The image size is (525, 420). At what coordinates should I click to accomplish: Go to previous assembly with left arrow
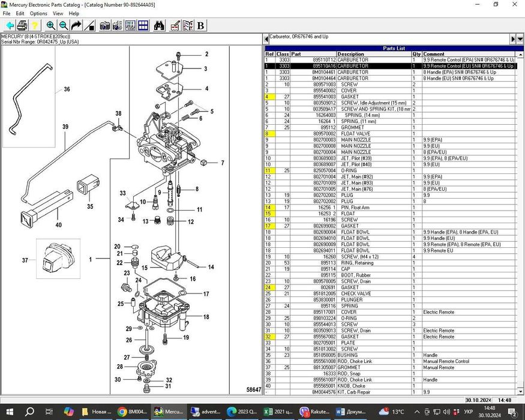(x=266, y=39)
